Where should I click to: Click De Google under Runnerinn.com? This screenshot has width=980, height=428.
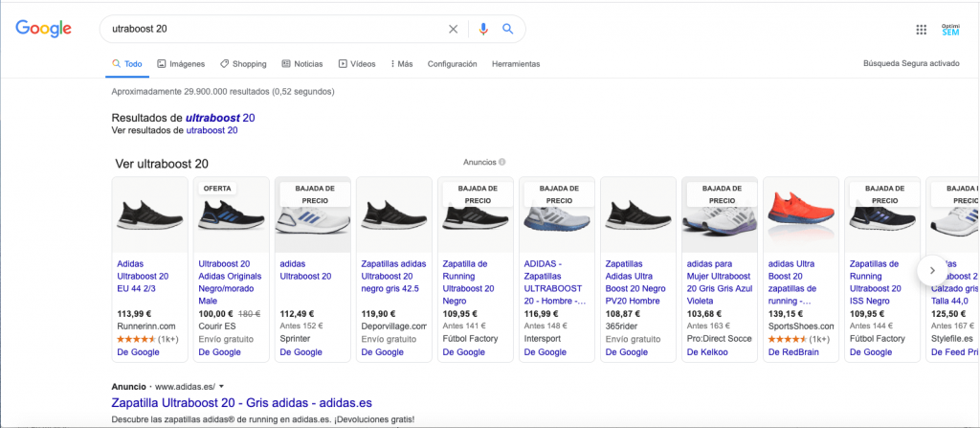point(138,352)
